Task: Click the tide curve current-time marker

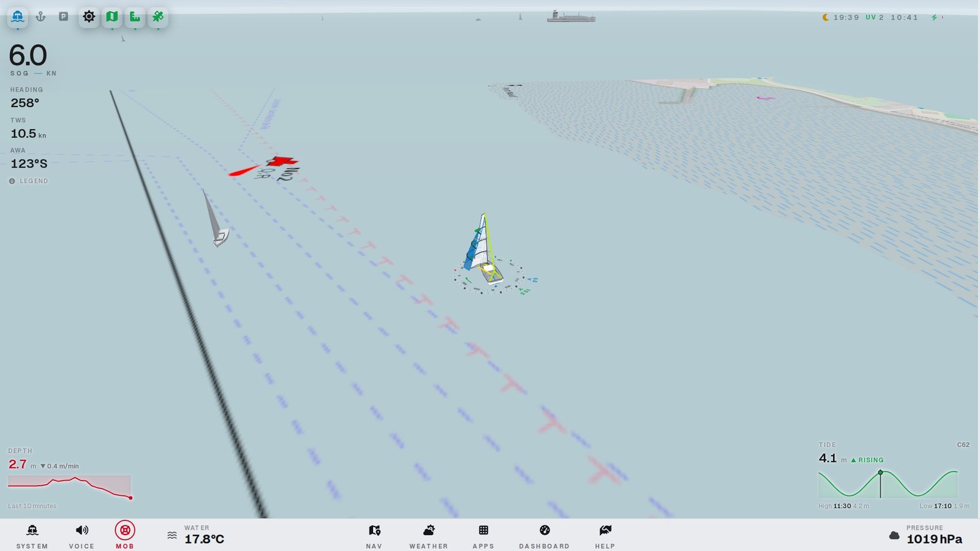Action: [x=880, y=473]
